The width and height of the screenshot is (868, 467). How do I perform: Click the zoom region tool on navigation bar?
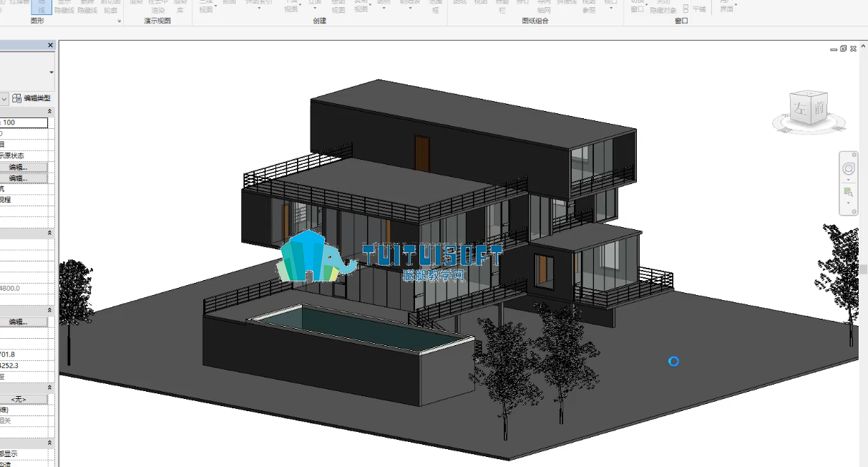coord(849,192)
